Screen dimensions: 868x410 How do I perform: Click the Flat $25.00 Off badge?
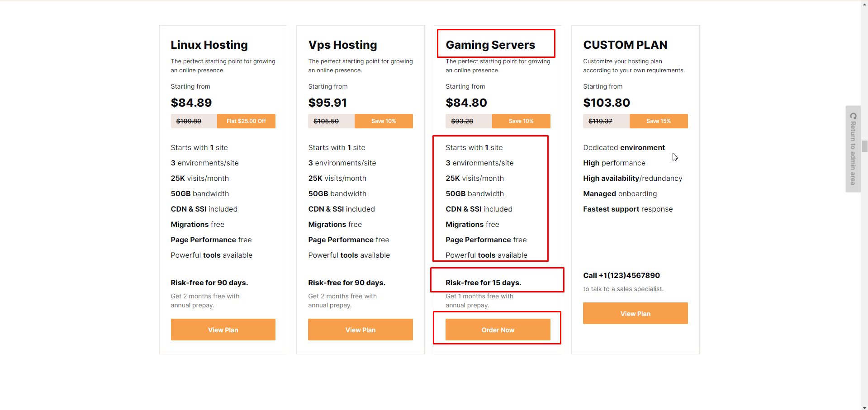pyautogui.click(x=246, y=121)
